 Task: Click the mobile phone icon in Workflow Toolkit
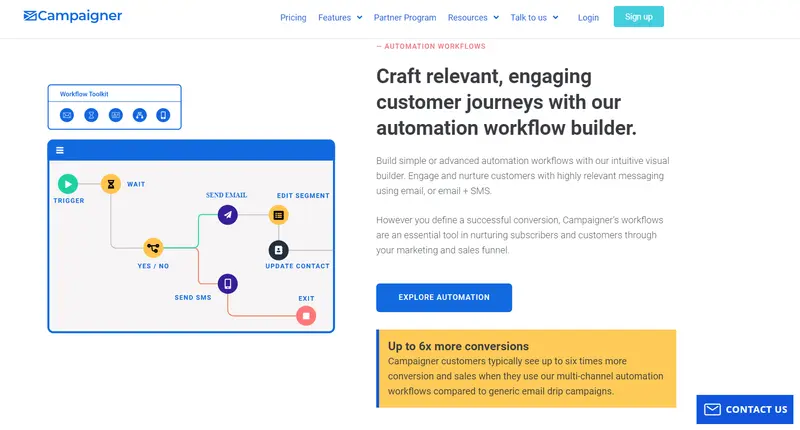pos(163,115)
